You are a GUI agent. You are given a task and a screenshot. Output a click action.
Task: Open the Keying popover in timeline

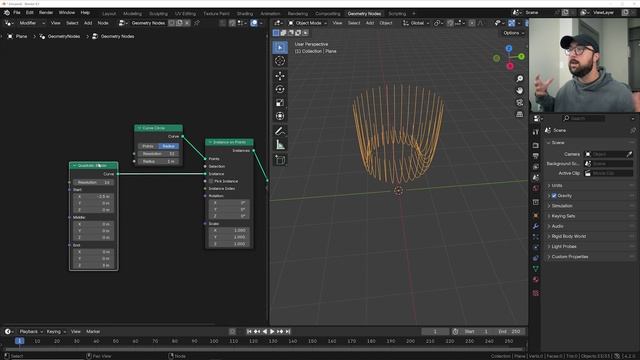[56, 332]
